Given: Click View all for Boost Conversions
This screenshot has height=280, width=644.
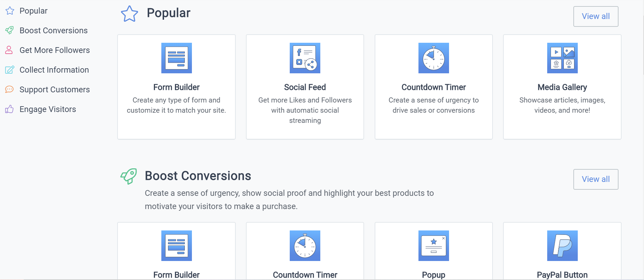Looking at the screenshot, I should pyautogui.click(x=596, y=179).
